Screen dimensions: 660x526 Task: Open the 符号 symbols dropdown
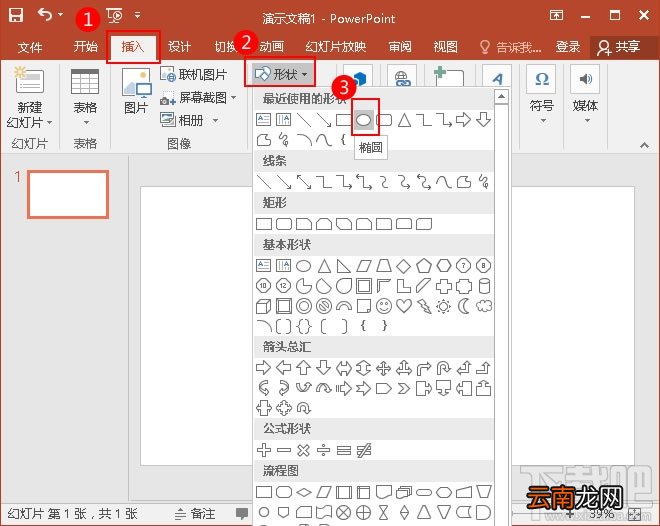pyautogui.click(x=541, y=95)
